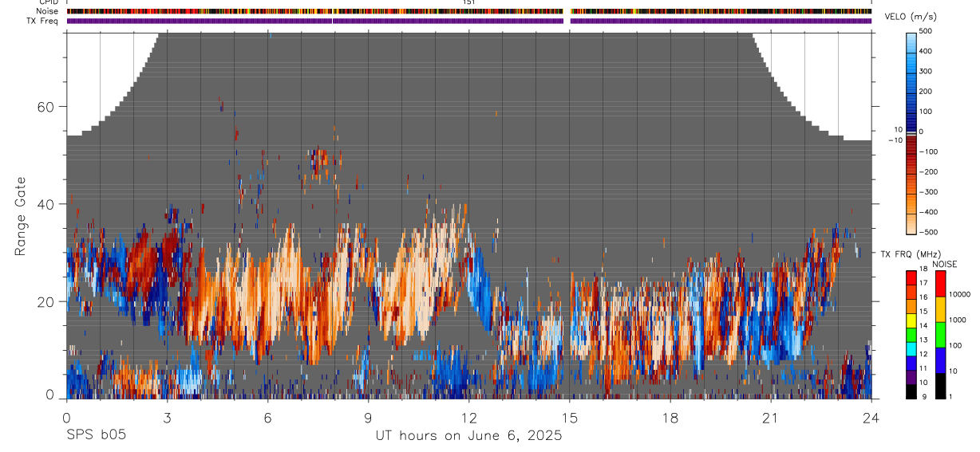This screenshot has height=452, width=980.
Task: Click the 'UT hours on June 6, 2025' label
Action: click(x=468, y=436)
